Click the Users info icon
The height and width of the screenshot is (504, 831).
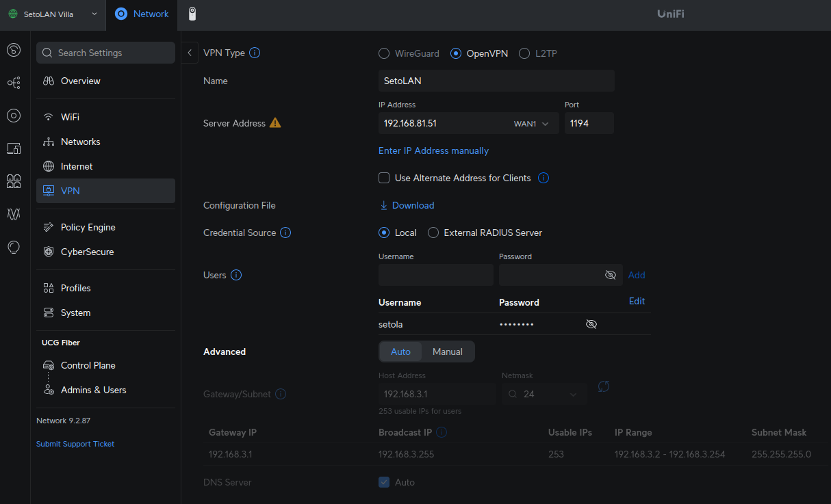tap(236, 275)
